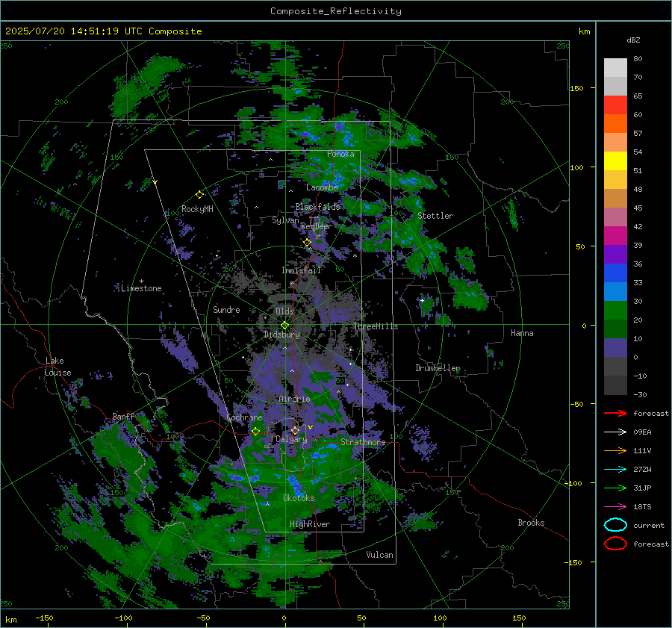Click the Lacombe city label

322,187
